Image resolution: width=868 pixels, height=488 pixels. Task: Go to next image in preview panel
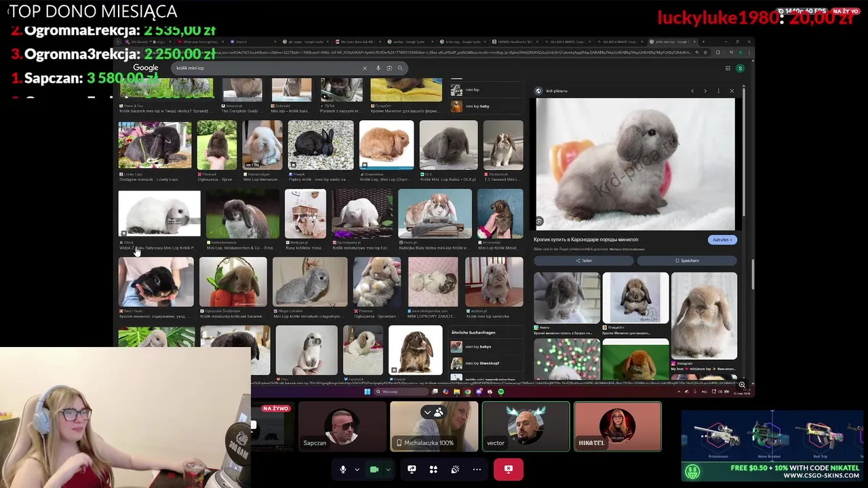tap(705, 91)
